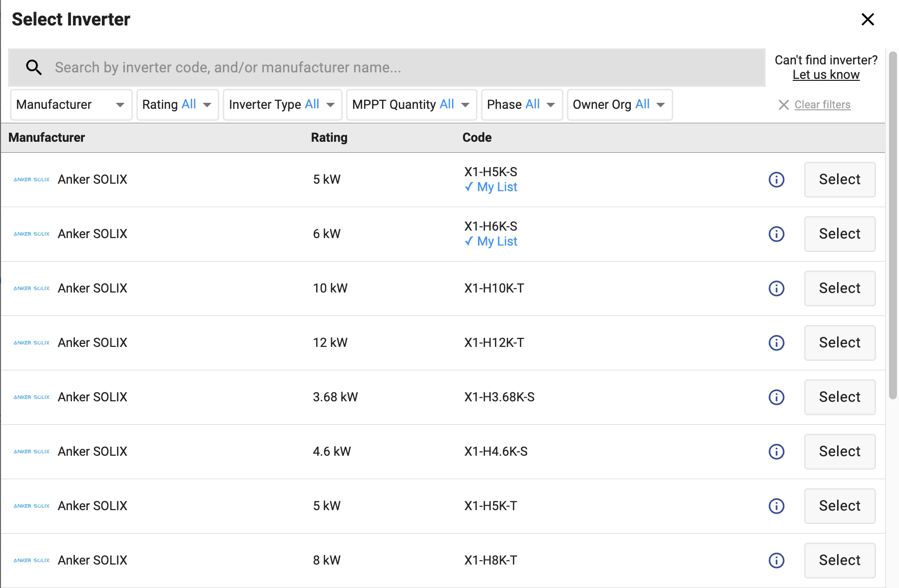
Task: Select the X1-H5K-T inverter
Action: point(840,506)
